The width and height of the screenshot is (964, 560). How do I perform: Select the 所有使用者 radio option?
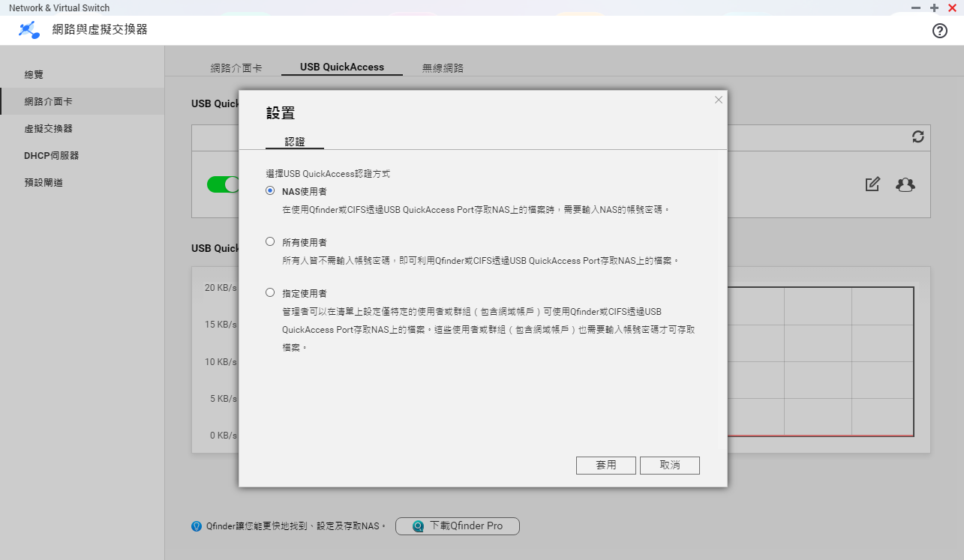[270, 241]
